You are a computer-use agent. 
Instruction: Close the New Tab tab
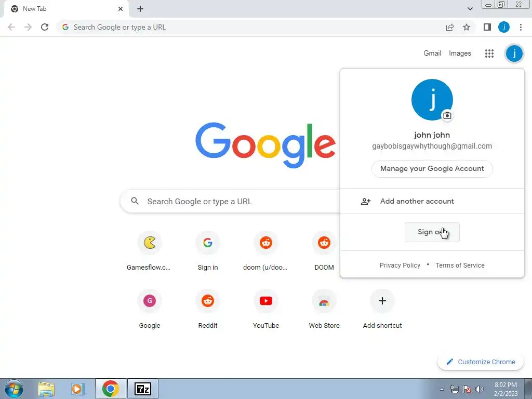click(x=121, y=9)
